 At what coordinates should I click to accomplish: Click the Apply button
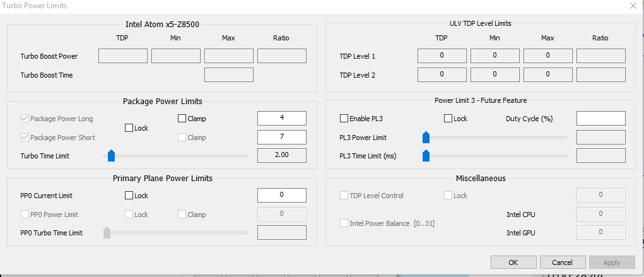tap(612, 262)
